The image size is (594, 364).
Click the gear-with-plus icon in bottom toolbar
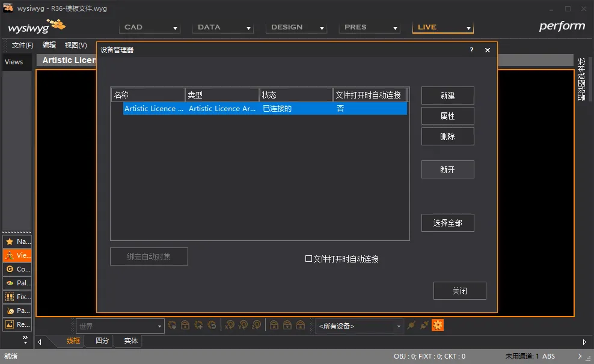pos(198,325)
